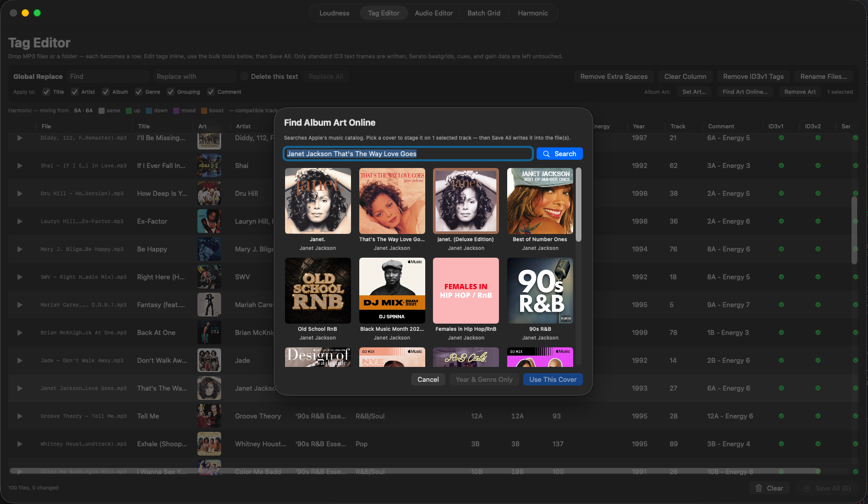Play the Brian McKnight Back At One track
The image size is (868, 504).
click(20, 333)
